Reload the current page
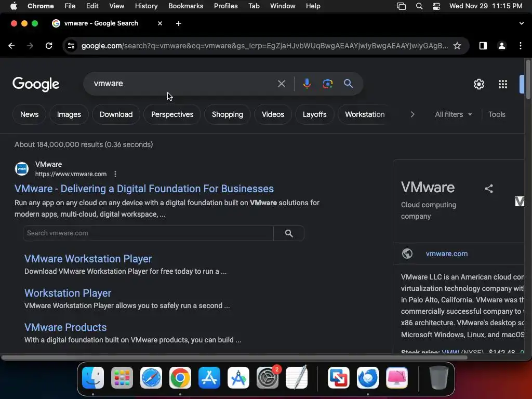Image resolution: width=532 pixels, height=399 pixels. pyautogui.click(x=49, y=46)
